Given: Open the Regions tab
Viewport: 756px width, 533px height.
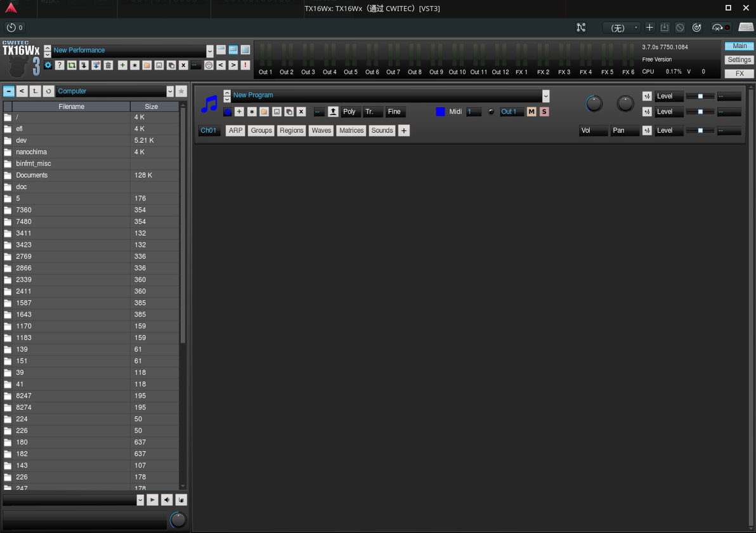Looking at the screenshot, I should point(292,131).
